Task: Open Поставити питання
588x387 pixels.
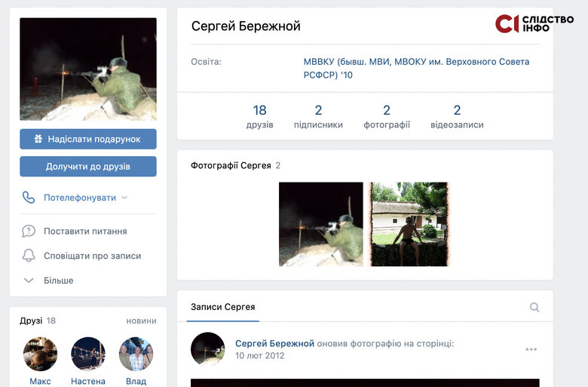Action: coord(85,232)
